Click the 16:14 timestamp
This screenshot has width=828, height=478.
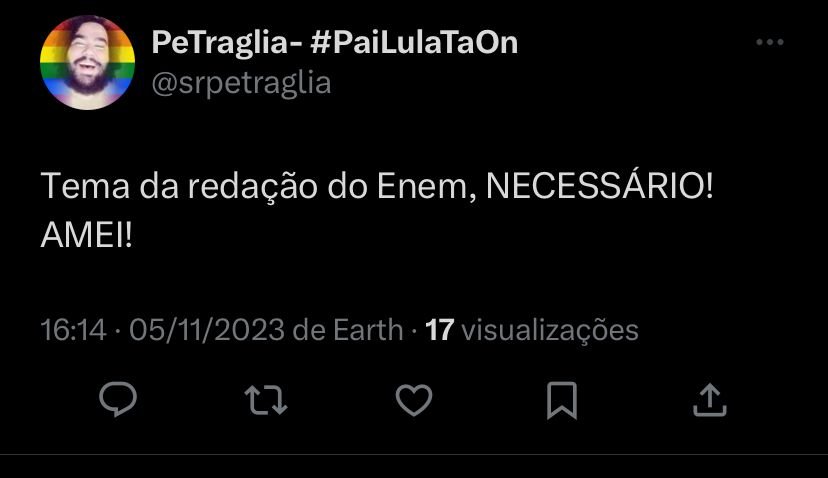[x=73, y=330]
